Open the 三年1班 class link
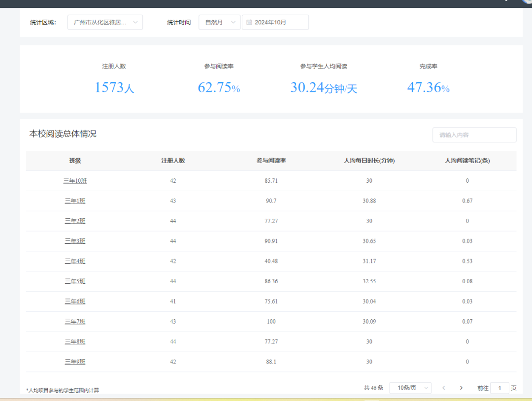This screenshot has width=532, height=401. coord(75,201)
